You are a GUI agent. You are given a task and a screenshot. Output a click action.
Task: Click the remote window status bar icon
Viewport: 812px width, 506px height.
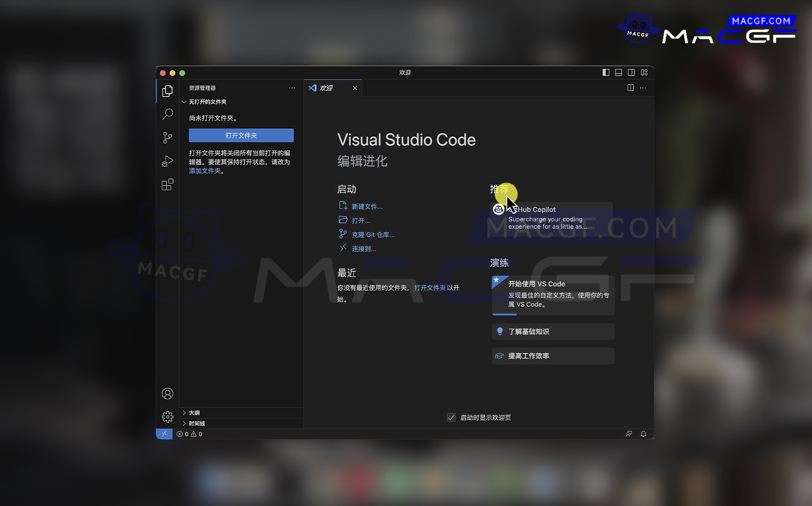164,434
